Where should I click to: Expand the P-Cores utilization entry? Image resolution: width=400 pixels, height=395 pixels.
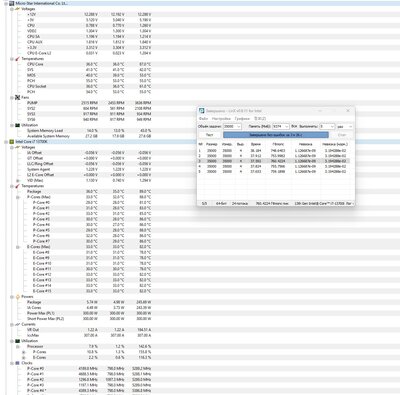click(23, 352)
